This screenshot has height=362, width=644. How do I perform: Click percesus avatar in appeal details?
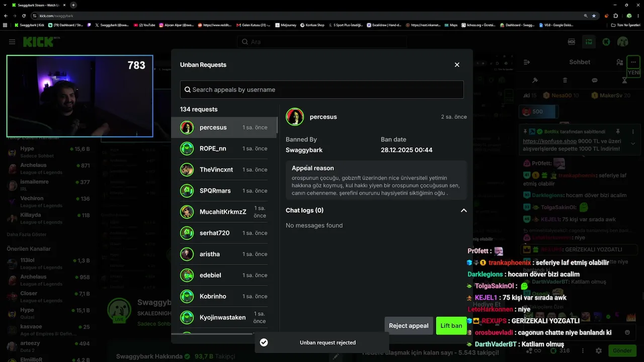295,117
